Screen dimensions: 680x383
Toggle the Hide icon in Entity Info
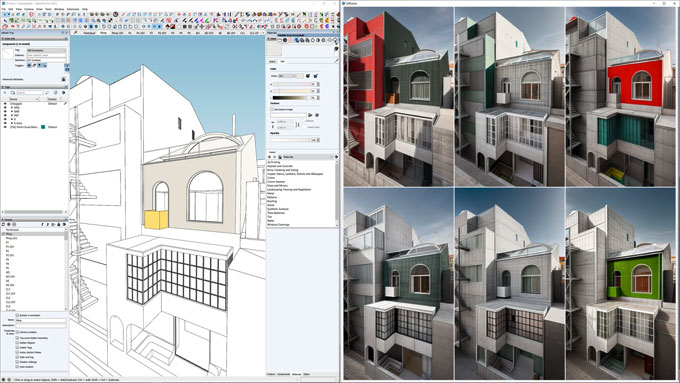click(x=29, y=65)
